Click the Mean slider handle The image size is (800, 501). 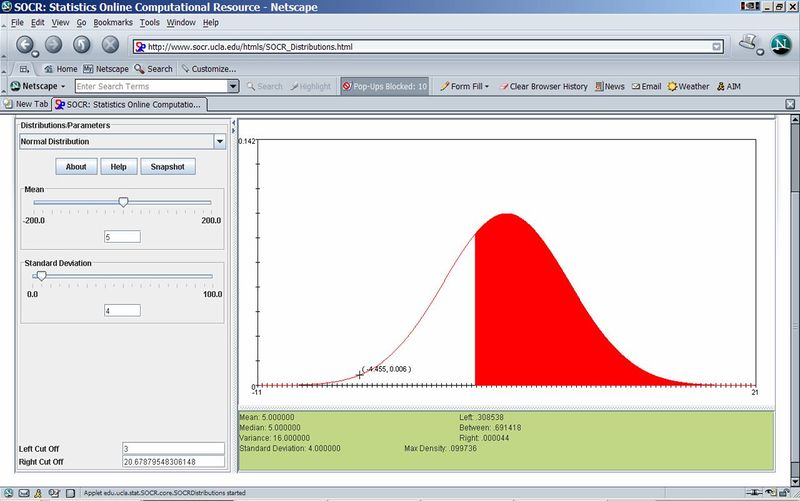click(x=123, y=203)
